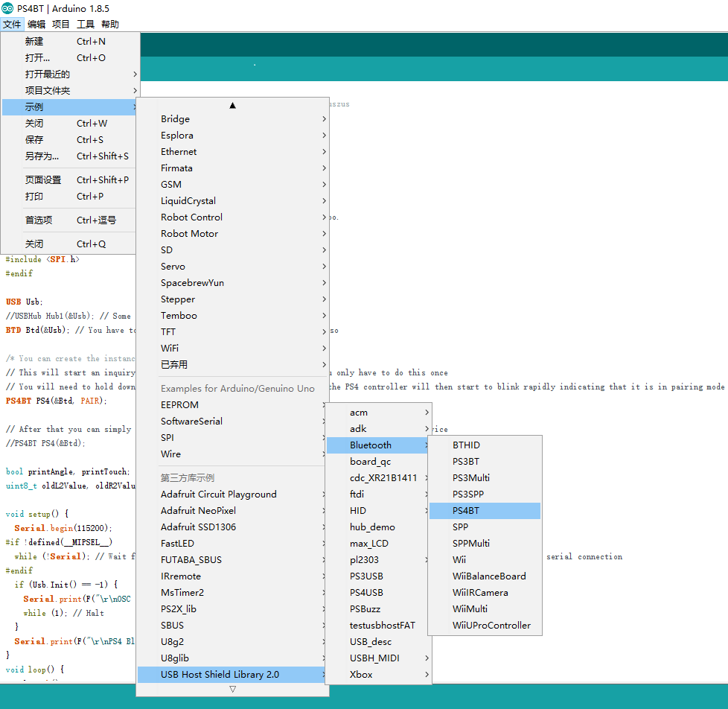
Task: Open IRremote examples entry
Action: point(232,576)
